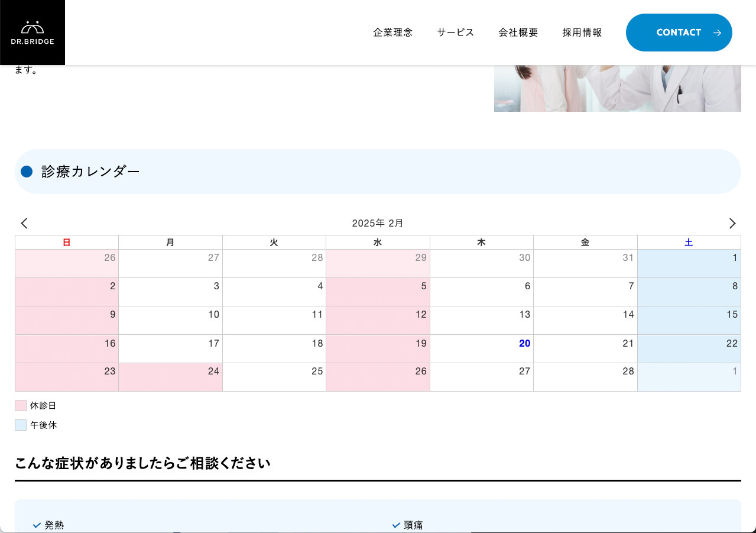
Task: Select today's date 20 in calendar
Action: point(482,349)
